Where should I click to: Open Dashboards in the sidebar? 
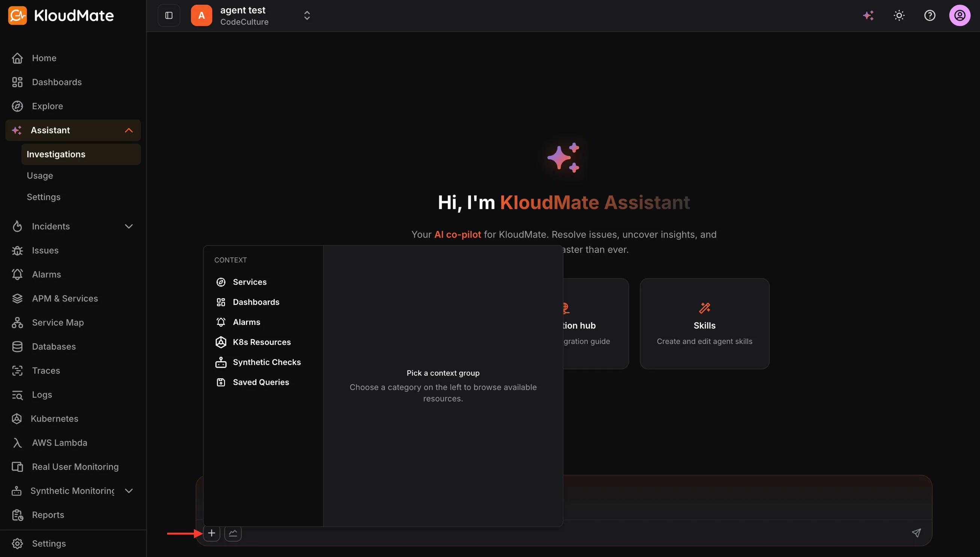[73, 82]
